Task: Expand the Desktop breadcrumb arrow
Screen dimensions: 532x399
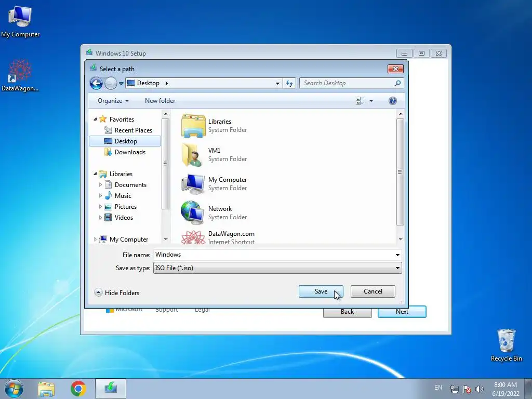Action: point(167,83)
